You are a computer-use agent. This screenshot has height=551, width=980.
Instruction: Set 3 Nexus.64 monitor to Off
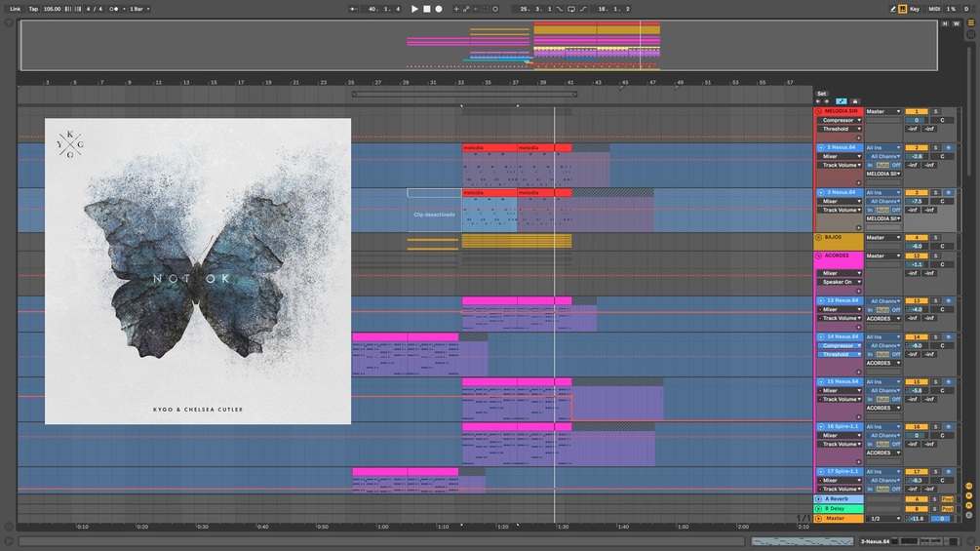pyautogui.click(x=896, y=210)
